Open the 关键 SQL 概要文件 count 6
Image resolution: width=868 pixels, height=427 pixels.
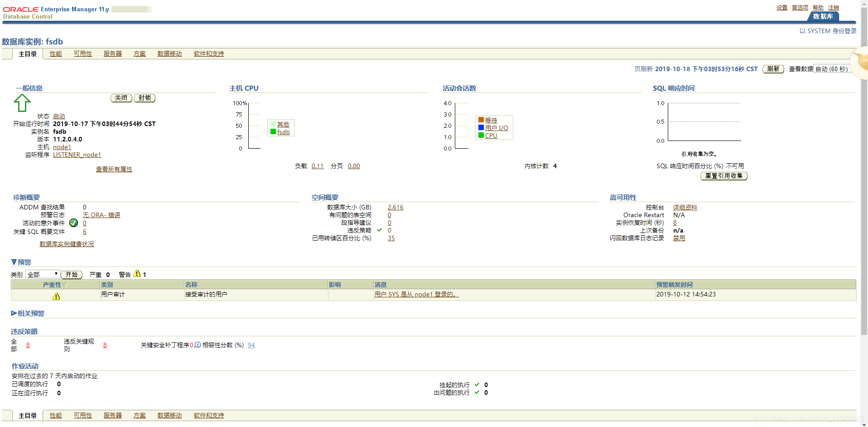85,232
